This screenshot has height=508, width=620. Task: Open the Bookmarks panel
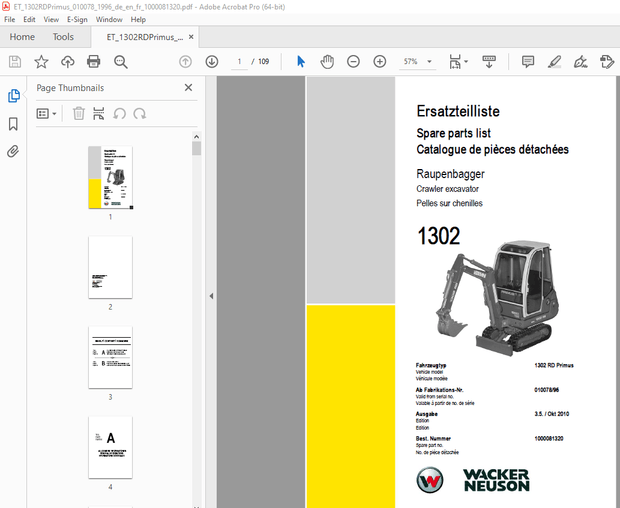[x=13, y=124]
